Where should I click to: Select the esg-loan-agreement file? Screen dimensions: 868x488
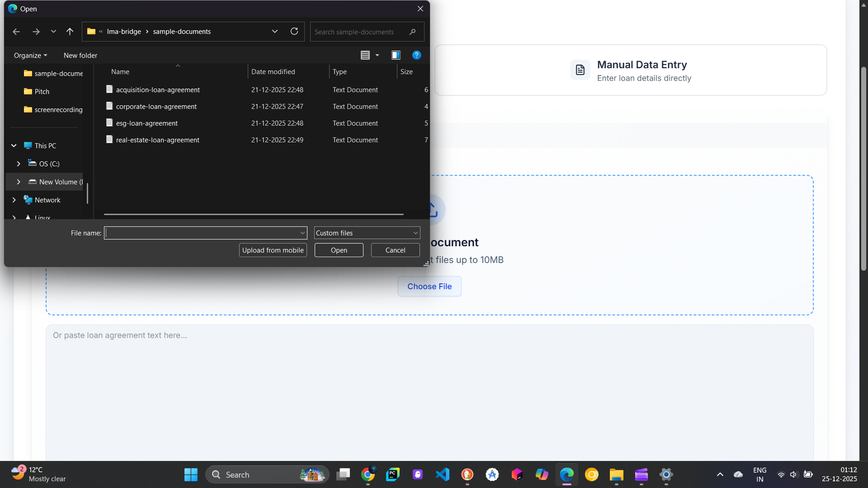tap(146, 123)
